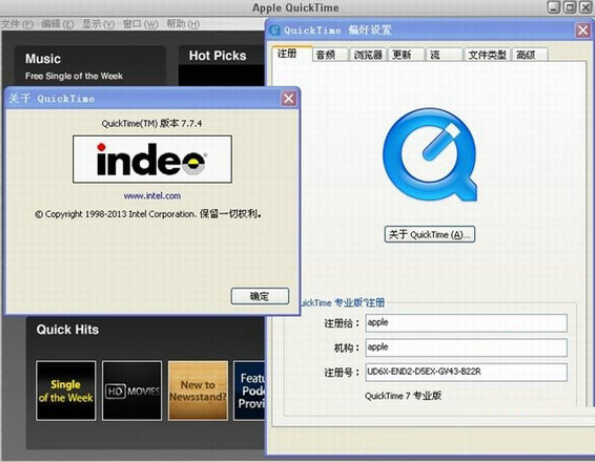Switch to the 高级 tab
This screenshot has height=462, width=595.
coord(530,55)
